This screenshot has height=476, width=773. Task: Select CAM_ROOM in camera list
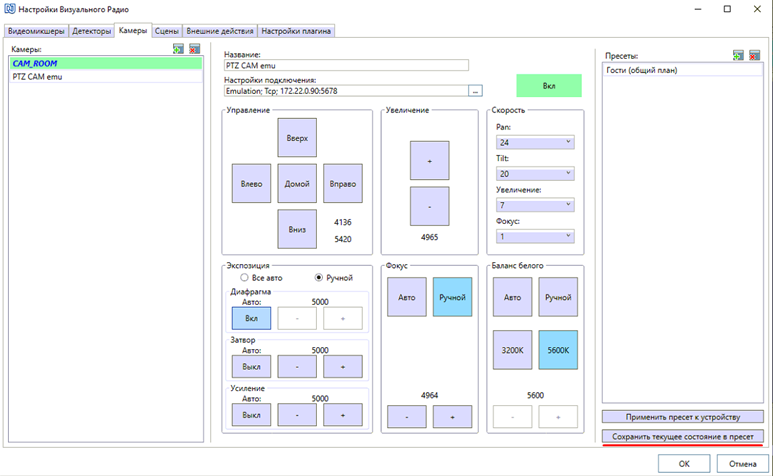[105, 64]
